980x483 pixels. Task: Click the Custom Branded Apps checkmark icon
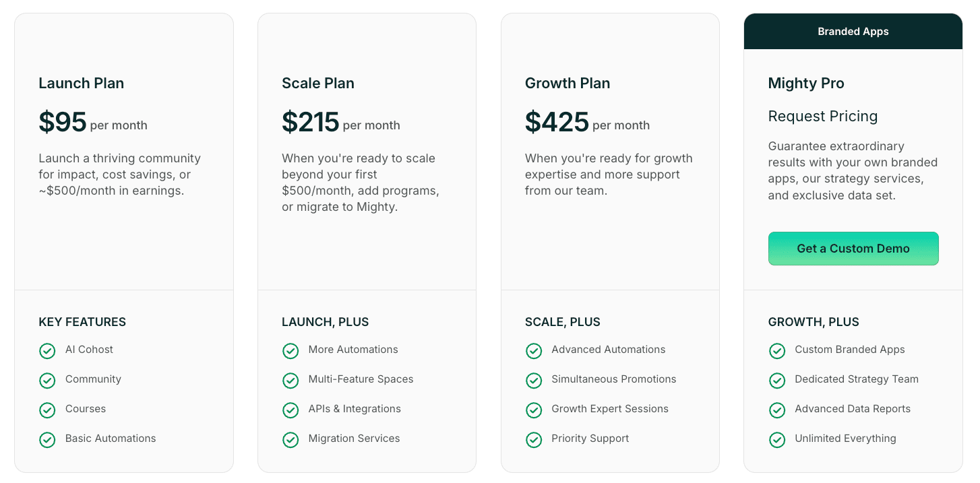coord(777,350)
